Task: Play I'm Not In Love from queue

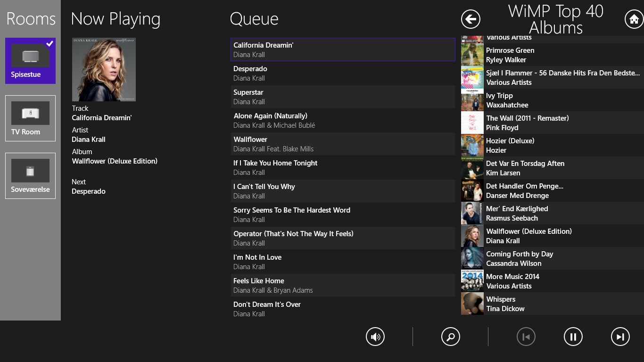Action: click(343, 262)
